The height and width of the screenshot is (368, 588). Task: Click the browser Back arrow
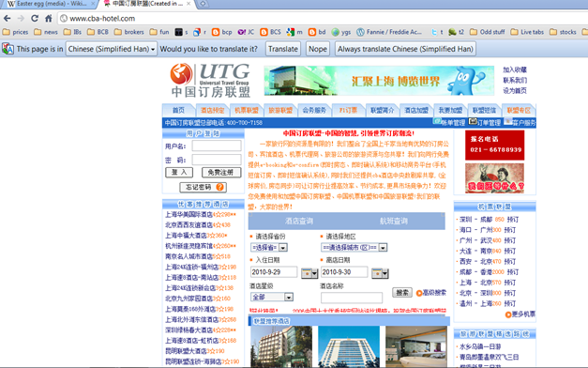[8, 18]
